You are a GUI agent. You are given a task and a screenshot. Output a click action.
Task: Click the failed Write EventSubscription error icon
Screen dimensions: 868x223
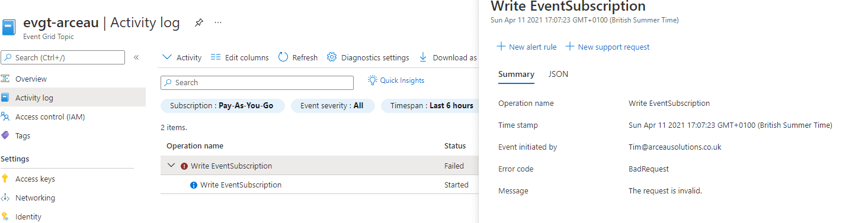[x=184, y=166]
